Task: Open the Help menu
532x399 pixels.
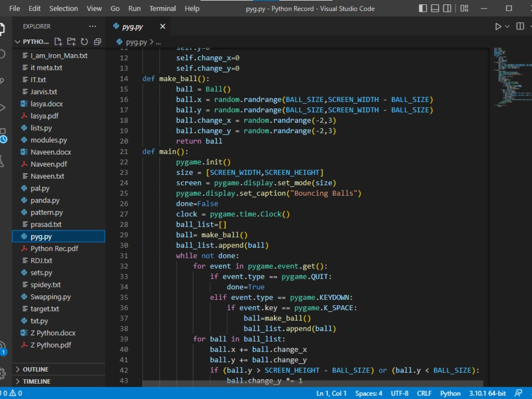Action: click(192, 9)
